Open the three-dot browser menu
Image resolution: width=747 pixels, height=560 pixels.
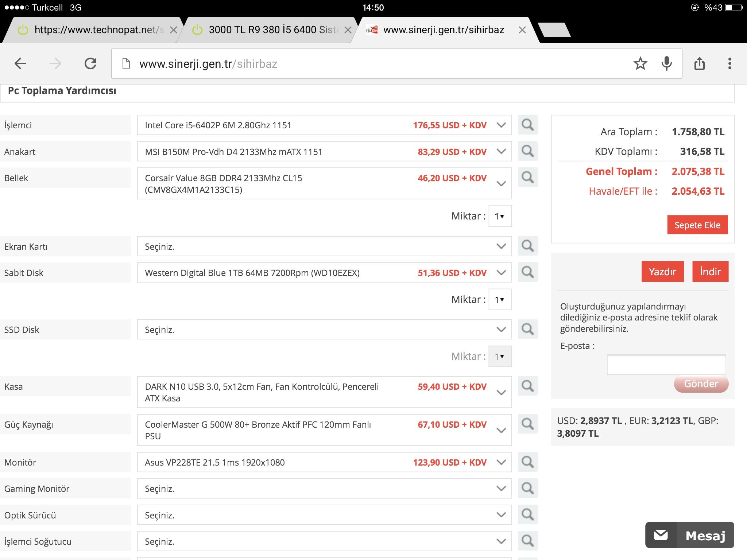click(x=729, y=64)
